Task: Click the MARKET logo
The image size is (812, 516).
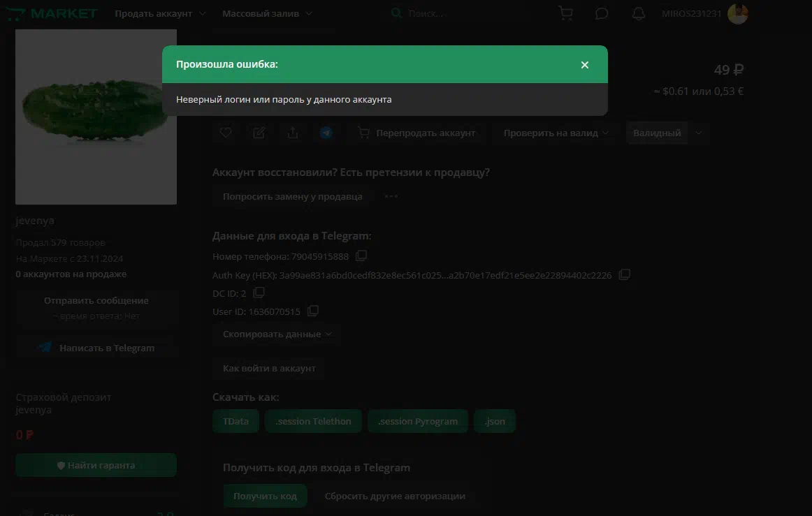Action: pos(51,13)
